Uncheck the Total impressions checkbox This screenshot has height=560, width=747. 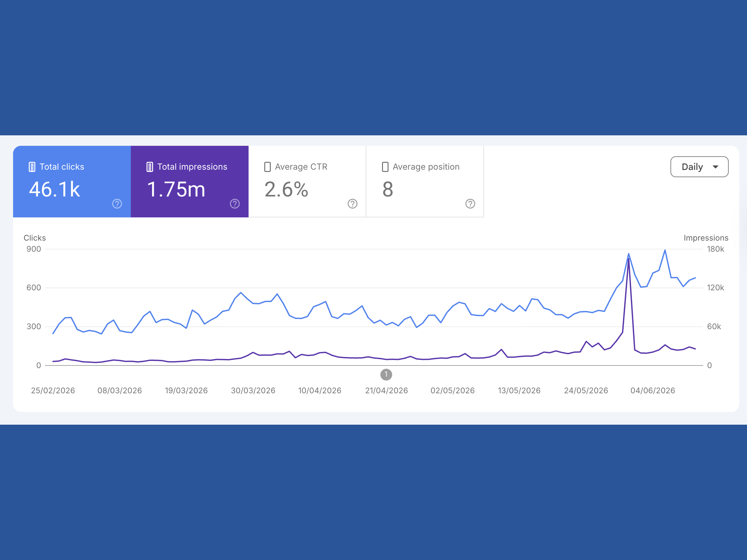pos(149,167)
